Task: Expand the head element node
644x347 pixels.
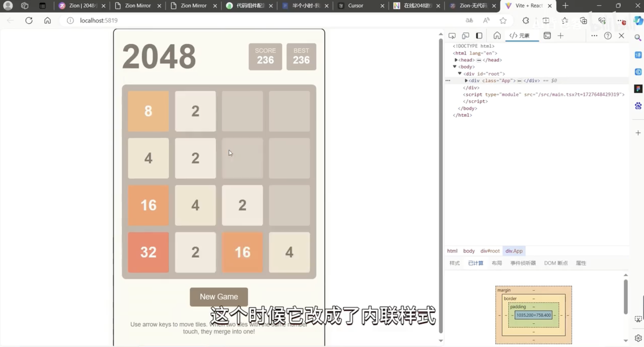Action: (456, 60)
